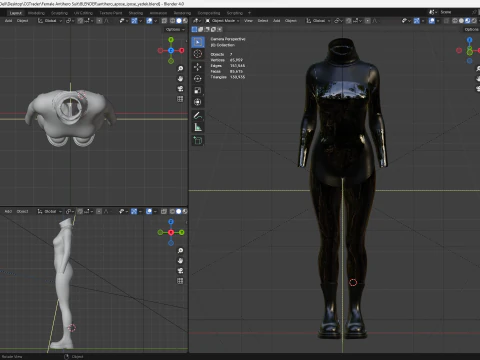Switch main viewport to solid shading
The width and height of the screenshot is (480, 360).
click(461, 21)
